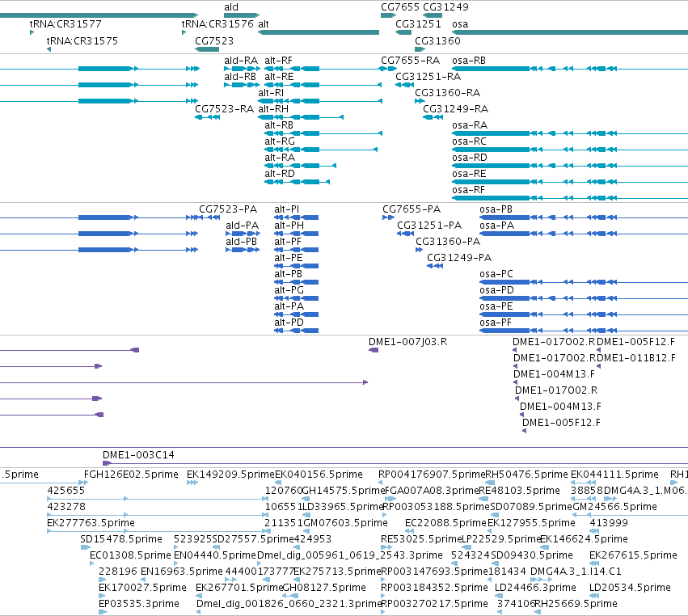Image resolution: width=688 pixels, height=616 pixels.
Task: Click the alt-PH protein label
Action: pyautogui.click(x=289, y=226)
